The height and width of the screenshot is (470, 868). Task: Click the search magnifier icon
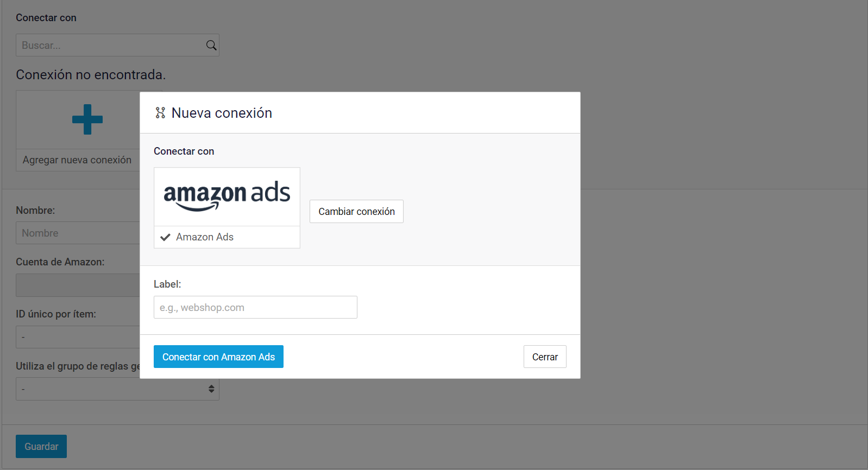[x=211, y=46]
